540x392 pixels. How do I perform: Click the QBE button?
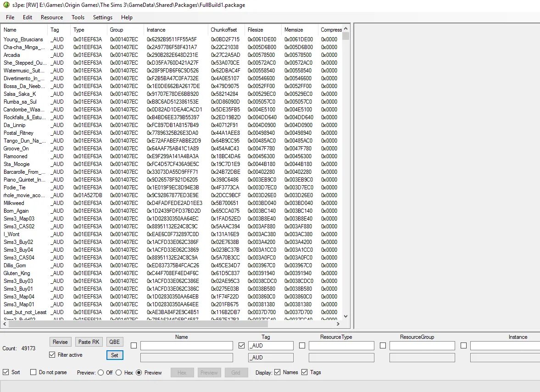pyautogui.click(x=114, y=342)
